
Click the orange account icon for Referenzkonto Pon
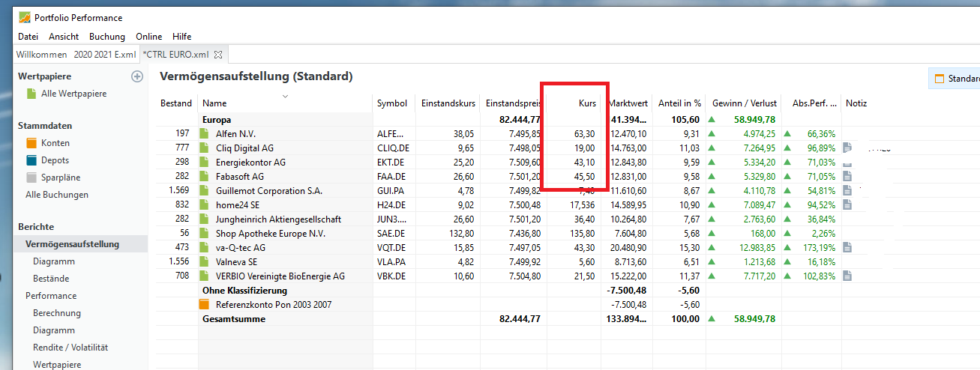[x=204, y=305]
